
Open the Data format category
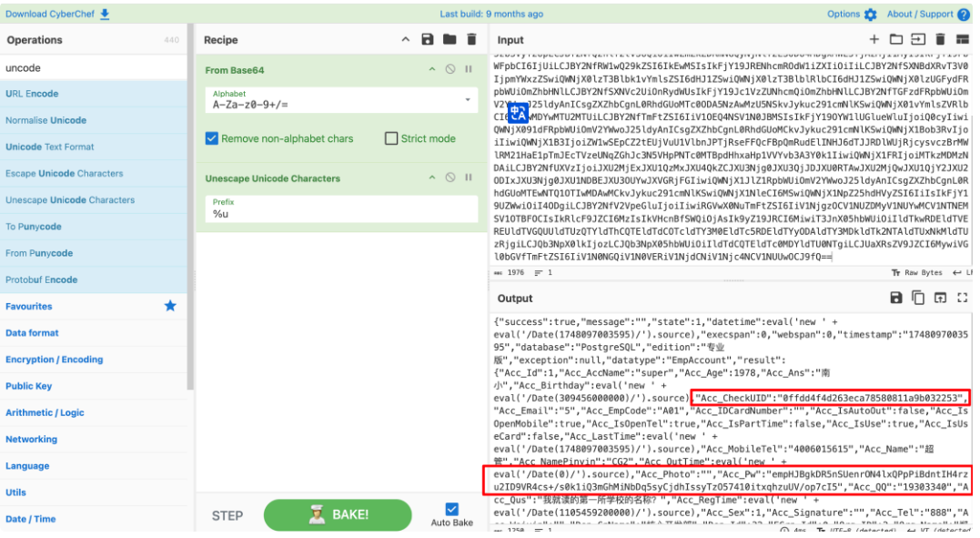[32, 333]
